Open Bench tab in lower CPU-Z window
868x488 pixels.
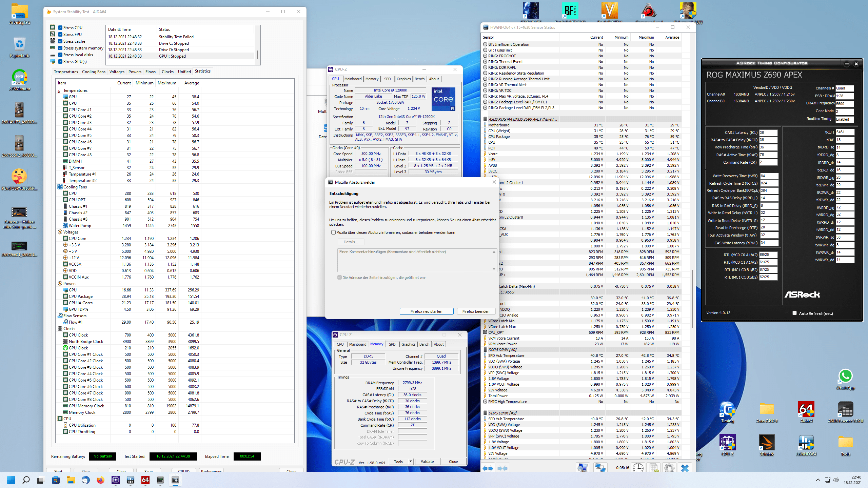coord(424,344)
